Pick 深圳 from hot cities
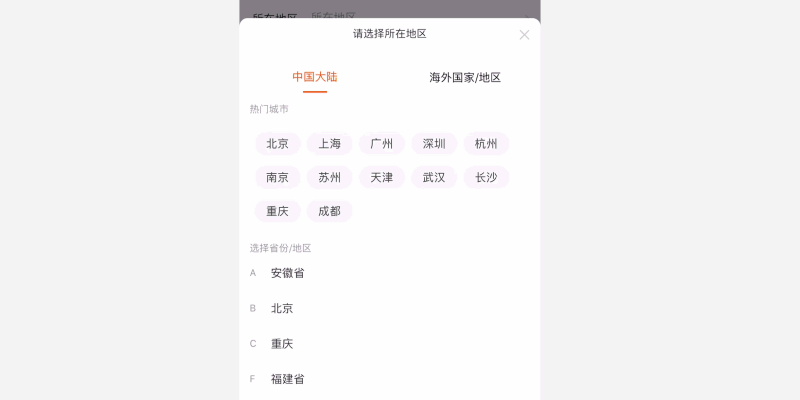 coord(434,143)
